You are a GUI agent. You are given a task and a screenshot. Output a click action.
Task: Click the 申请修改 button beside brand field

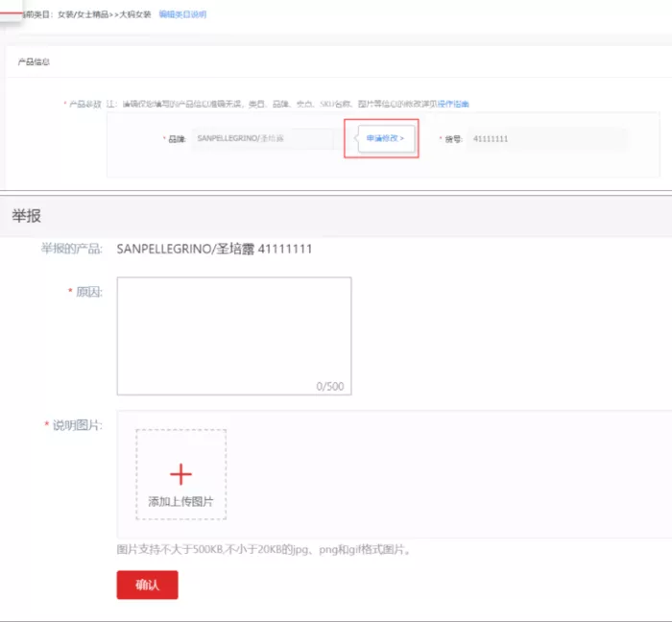(386, 138)
